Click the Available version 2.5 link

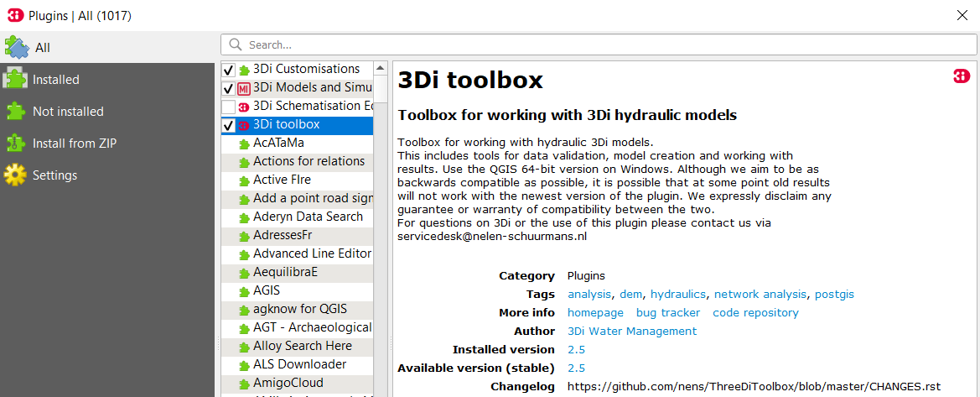(576, 368)
